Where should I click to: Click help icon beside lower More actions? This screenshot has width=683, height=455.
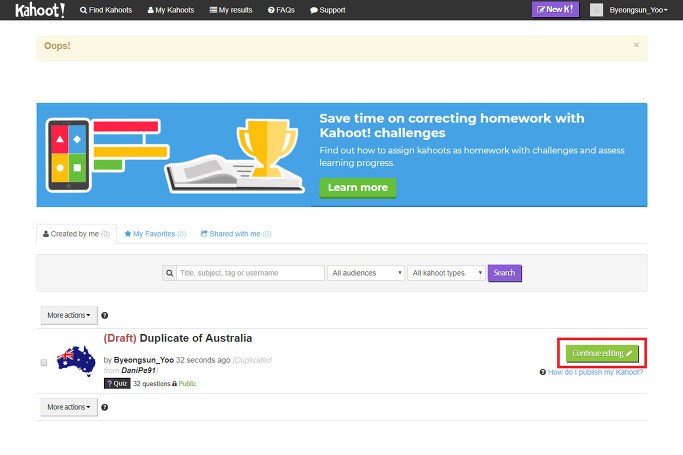click(x=105, y=408)
